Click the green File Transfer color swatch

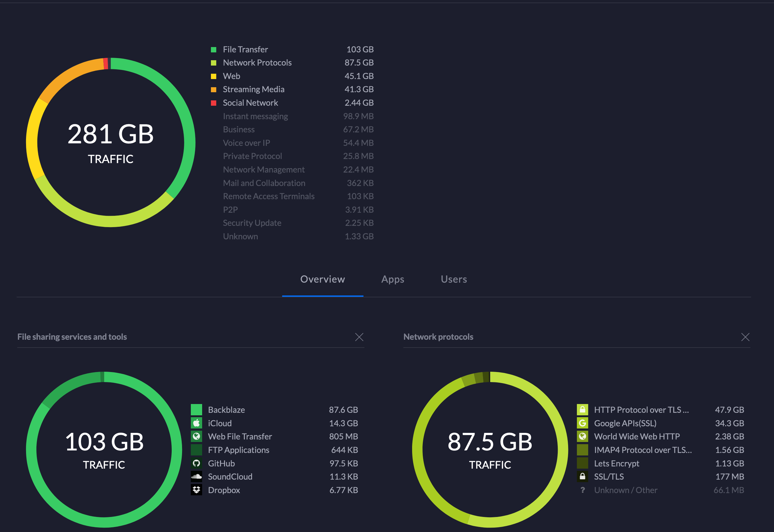(x=213, y=50)
